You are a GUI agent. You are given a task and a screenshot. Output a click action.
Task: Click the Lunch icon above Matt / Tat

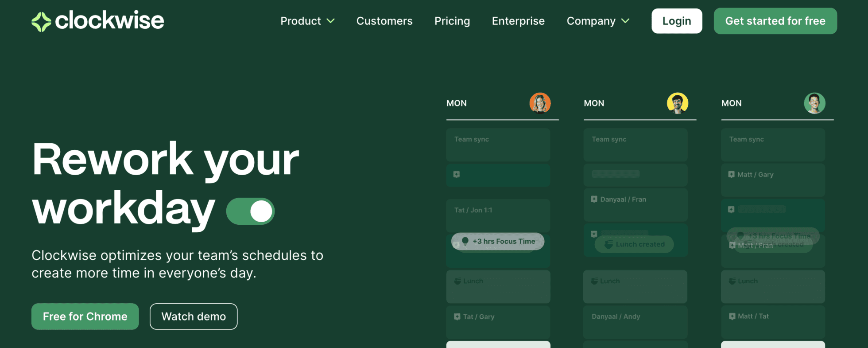732,281
